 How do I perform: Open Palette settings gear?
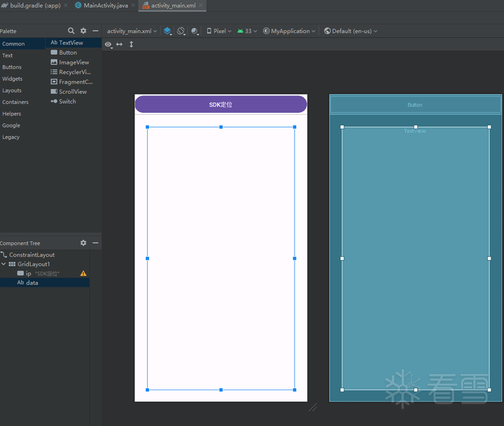[83, 31]
